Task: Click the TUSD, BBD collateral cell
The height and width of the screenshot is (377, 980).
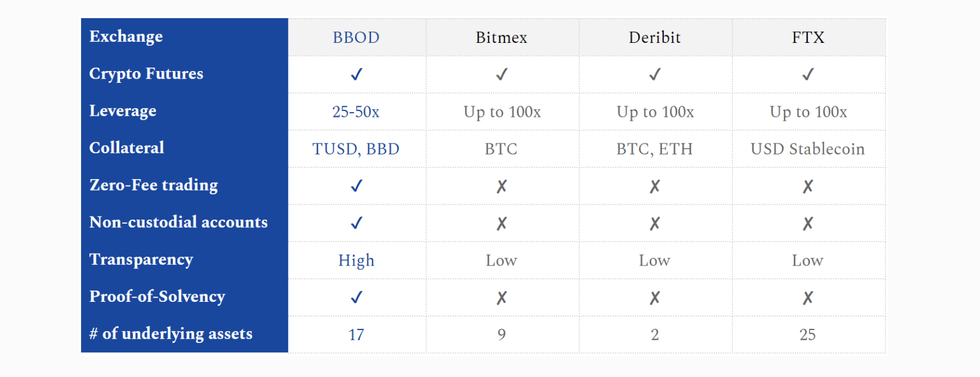Action: (356, 149)
